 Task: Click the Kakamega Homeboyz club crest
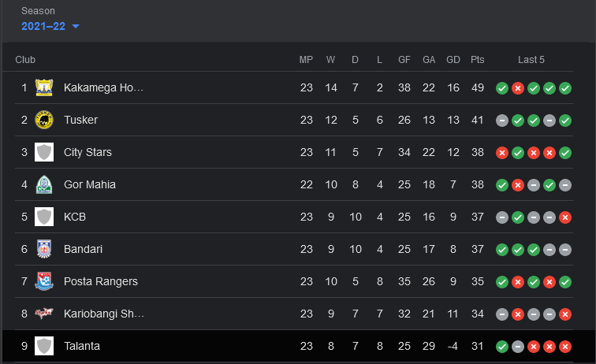(x=44, y=87)
